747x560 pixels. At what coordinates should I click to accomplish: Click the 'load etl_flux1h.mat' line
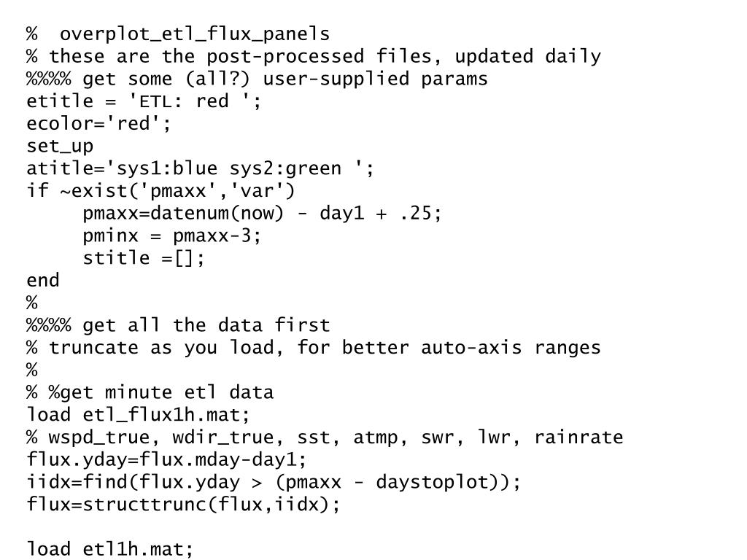click(139, 415)
